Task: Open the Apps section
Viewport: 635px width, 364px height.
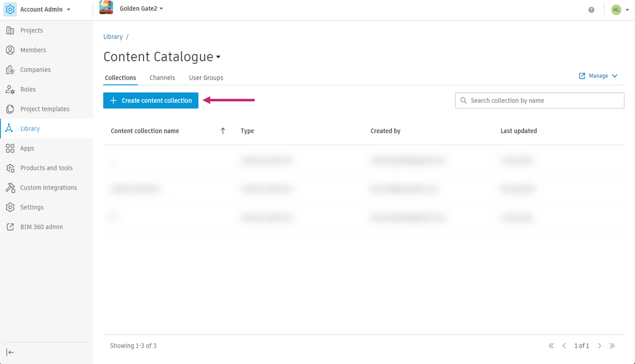Action: (27, 148)
